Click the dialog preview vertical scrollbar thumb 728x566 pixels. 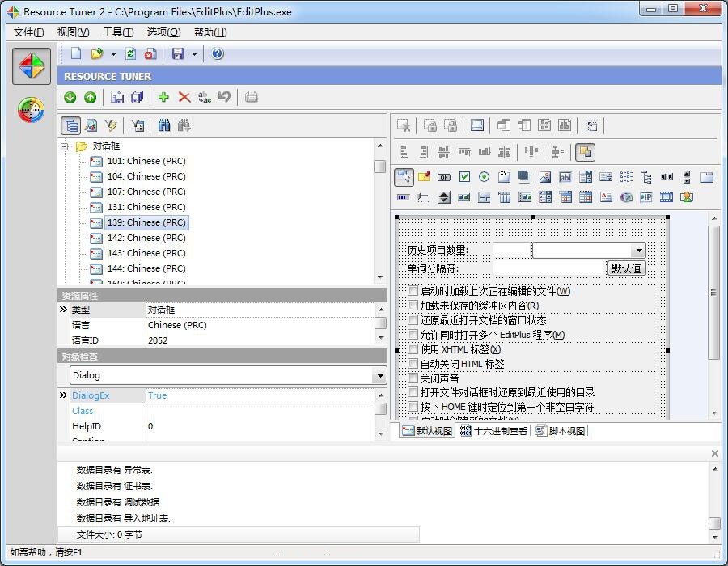[x=713, y=292]
